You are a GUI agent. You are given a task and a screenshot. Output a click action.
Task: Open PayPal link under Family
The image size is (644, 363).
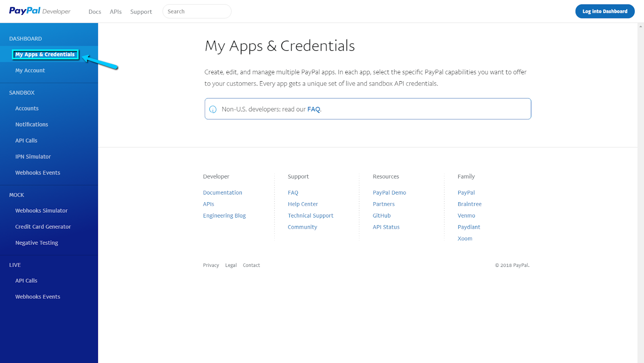pos(466,193)
